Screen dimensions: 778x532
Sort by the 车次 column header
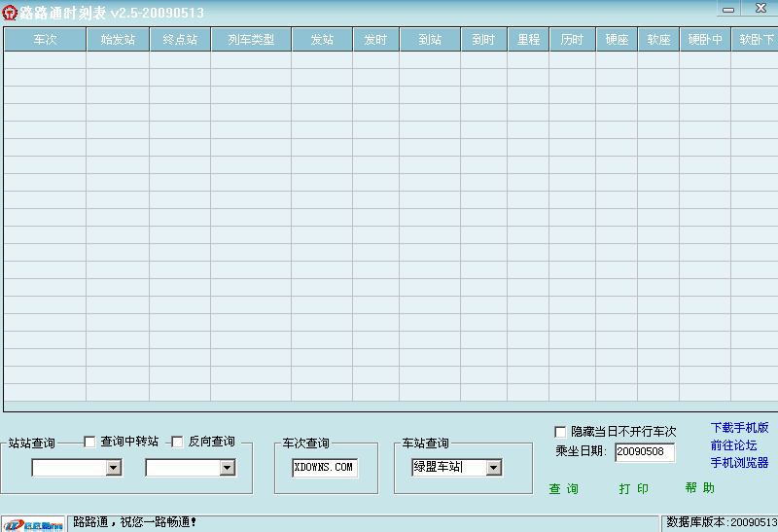(x=45, y=40)
